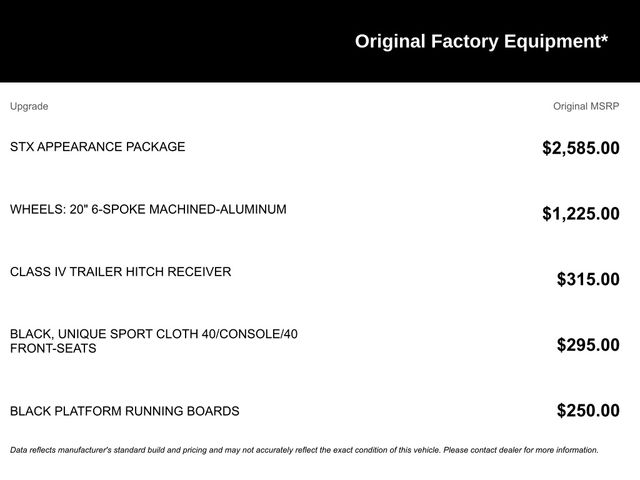This screenshot has height=480, width=640.
Task: Click the word STX in the first upgrade
Action: coord(23,147)
